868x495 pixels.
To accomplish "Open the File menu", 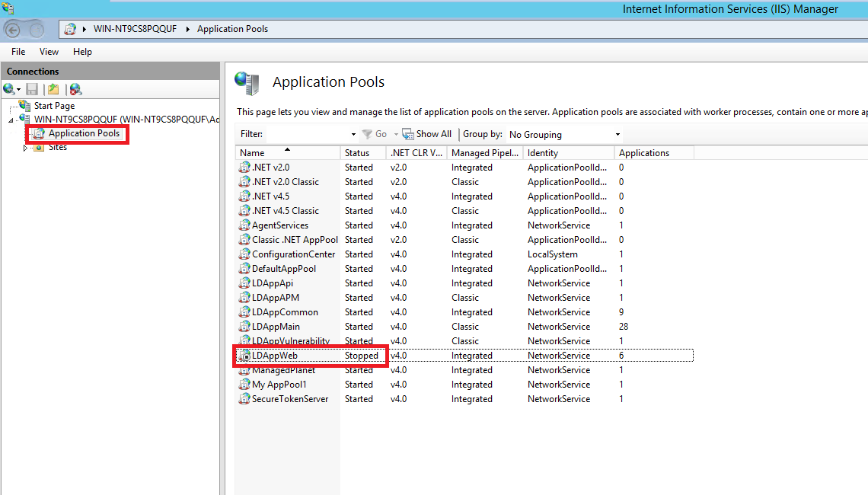I will (x=18, y=52).
